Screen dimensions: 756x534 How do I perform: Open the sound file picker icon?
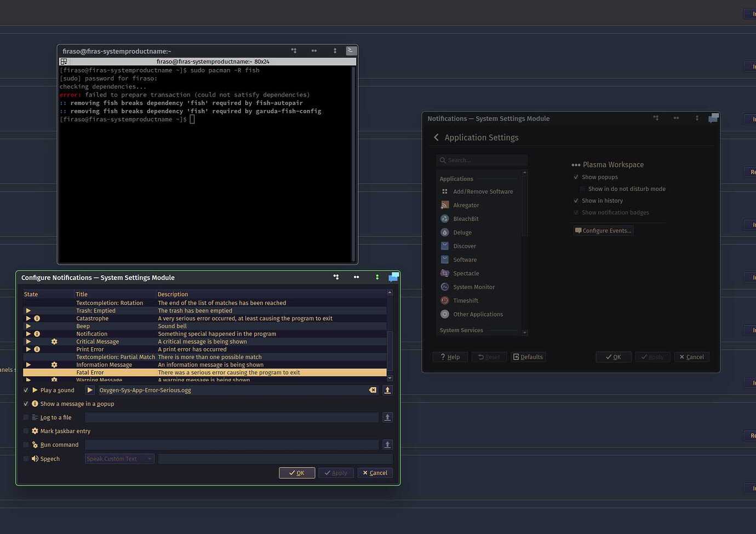point(387,390)
